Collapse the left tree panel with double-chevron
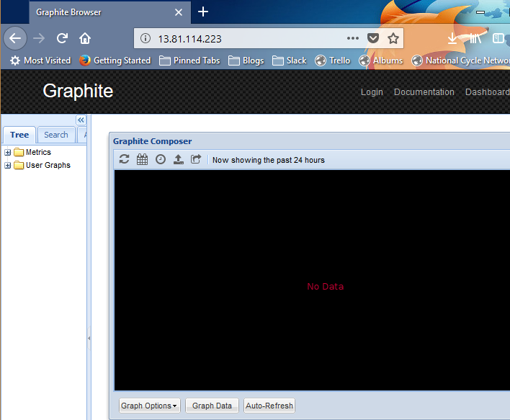510x420 pixels. click(x=81, y=120)
